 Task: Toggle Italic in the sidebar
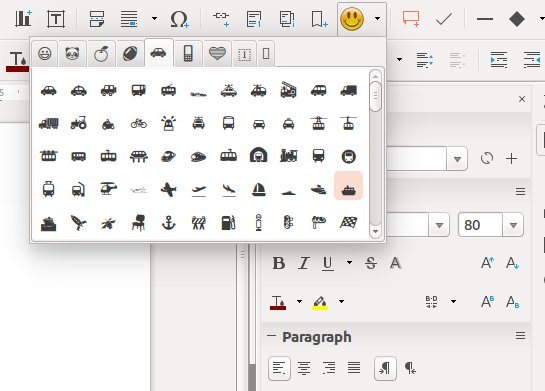tap(304, 263)
